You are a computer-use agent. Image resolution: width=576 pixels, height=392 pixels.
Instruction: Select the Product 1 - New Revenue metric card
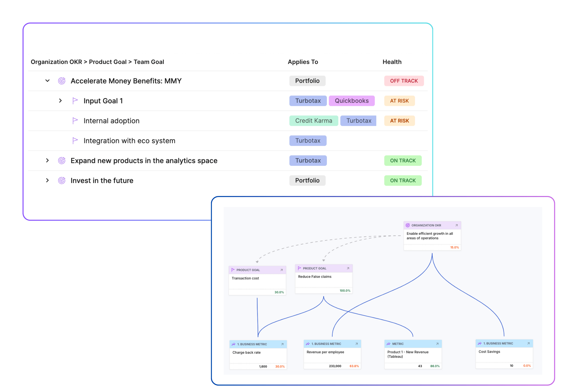click(413, 355)
